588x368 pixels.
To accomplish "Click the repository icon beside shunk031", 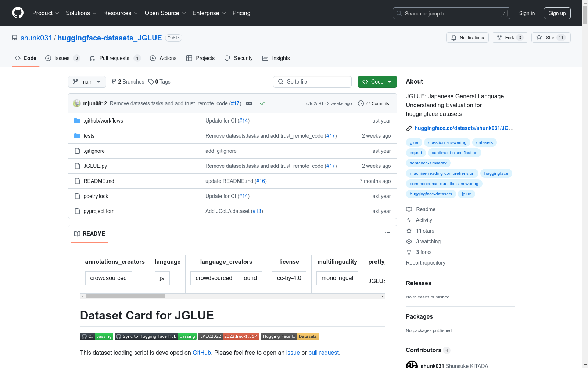I will (x=15, y=38).
